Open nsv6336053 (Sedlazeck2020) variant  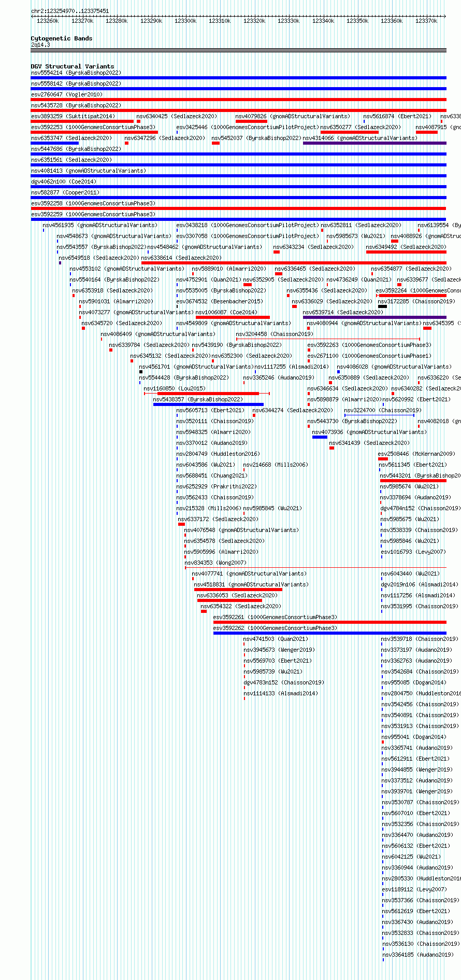[x=238, y=596]
